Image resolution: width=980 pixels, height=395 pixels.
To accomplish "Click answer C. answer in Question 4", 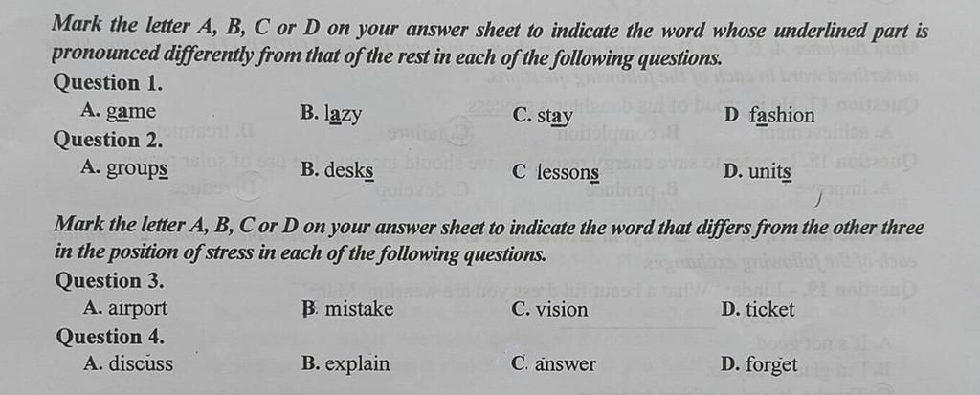I will point(553,364).
